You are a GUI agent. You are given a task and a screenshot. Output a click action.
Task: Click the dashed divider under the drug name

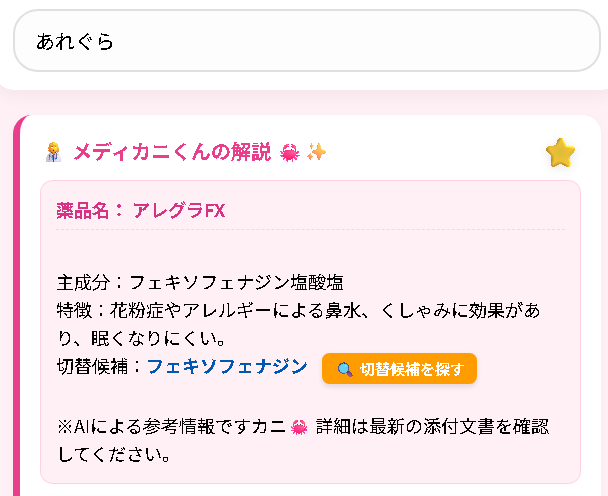click(310, 230)
